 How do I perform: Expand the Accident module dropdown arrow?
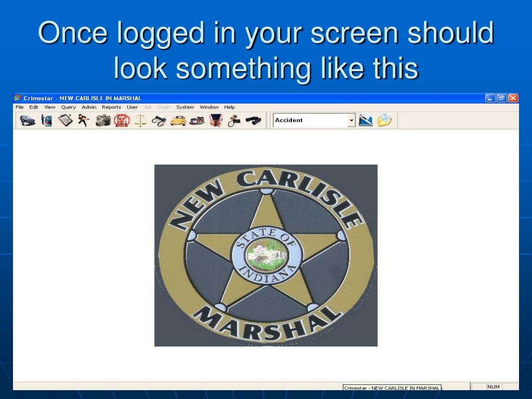352,121
